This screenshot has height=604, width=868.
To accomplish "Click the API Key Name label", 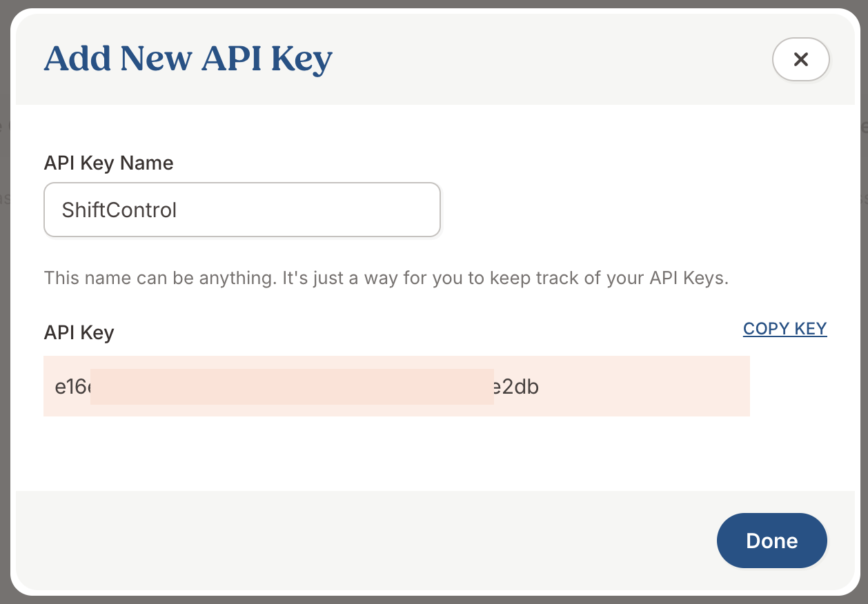I will pyautogui.click(x=108, y=163).
